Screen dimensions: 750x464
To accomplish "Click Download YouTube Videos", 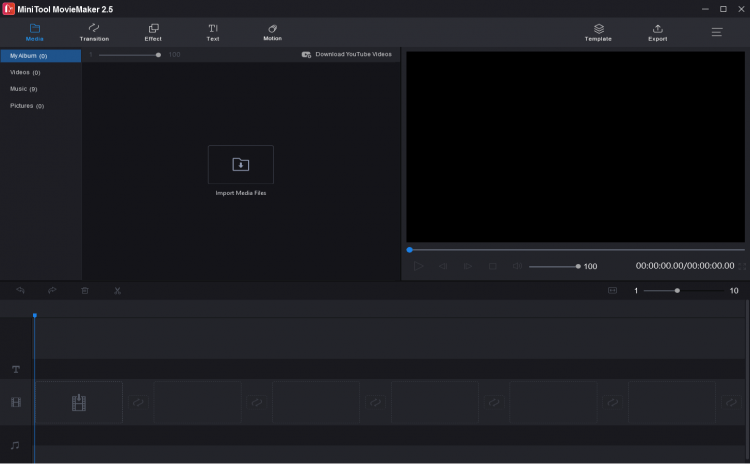I will pos(347,55).
